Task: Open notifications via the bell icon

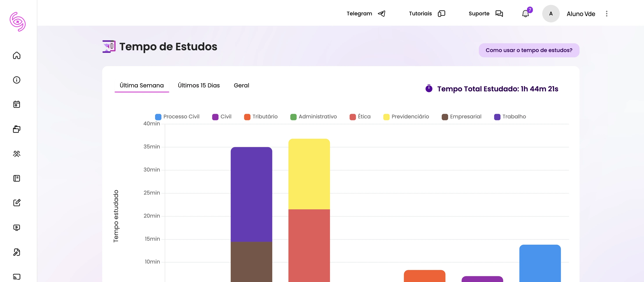Action: point(525,14)
